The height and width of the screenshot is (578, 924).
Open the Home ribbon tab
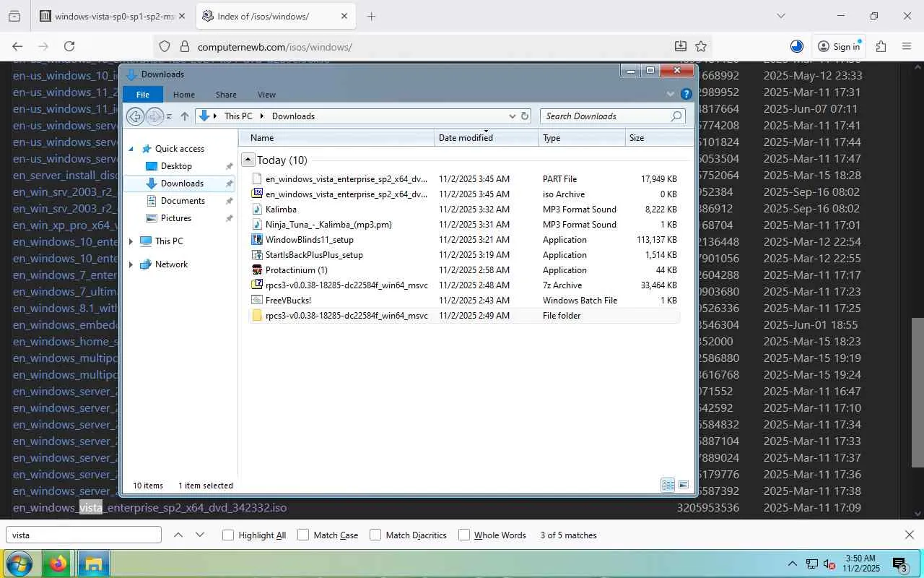point(183,95)
